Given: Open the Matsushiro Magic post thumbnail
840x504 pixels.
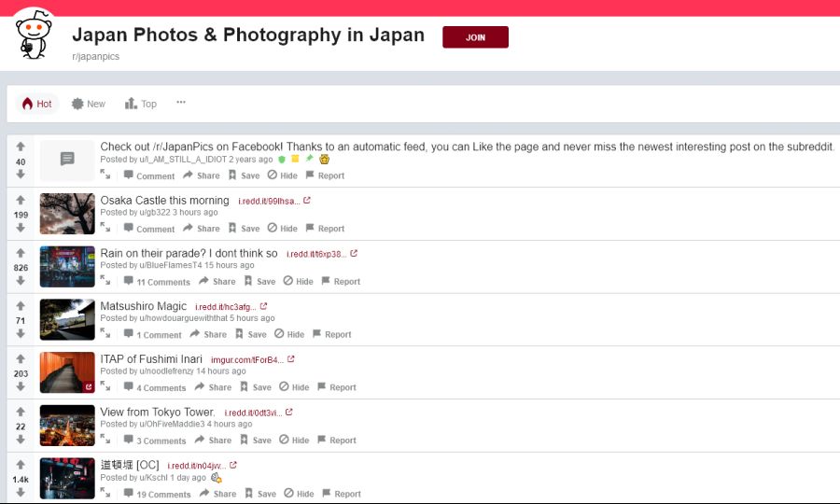Looking at the screenshot, I should (67, 319).
